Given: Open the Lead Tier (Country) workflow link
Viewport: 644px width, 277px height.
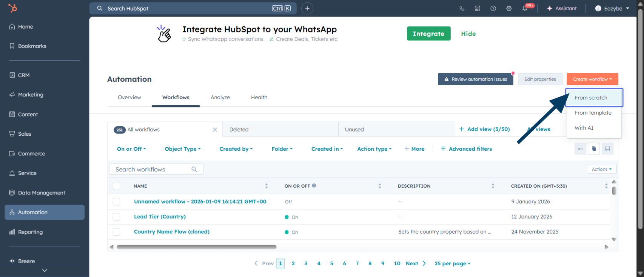Looking at the screenshot, I should 160,217.
